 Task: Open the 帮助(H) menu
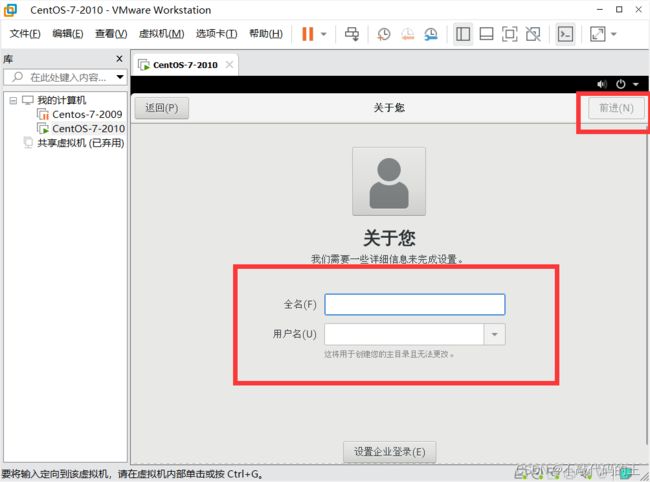266,34
